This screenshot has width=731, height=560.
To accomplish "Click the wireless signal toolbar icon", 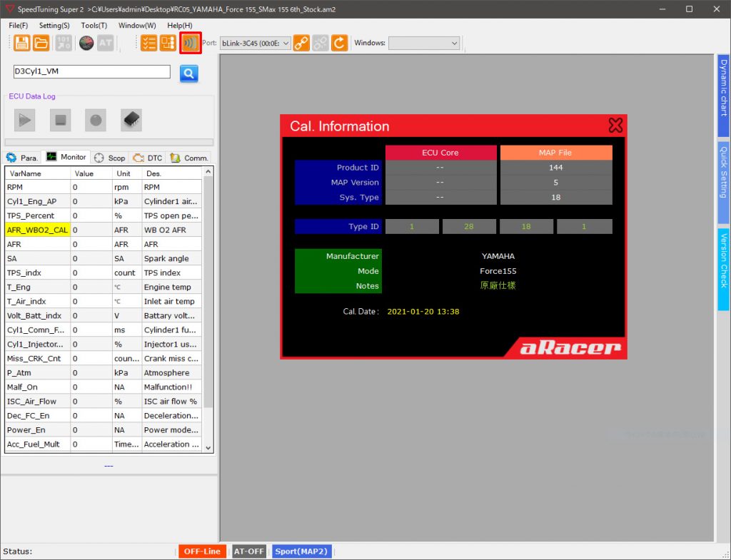I will click(x=190, y=43).
